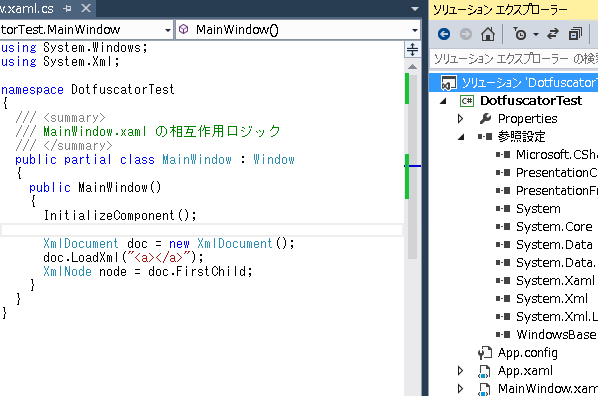The height and width of the screenshot is (396, 598).
Task: Select the System.Xml reference
Action: pyautogui.click(x=551, y=299)
